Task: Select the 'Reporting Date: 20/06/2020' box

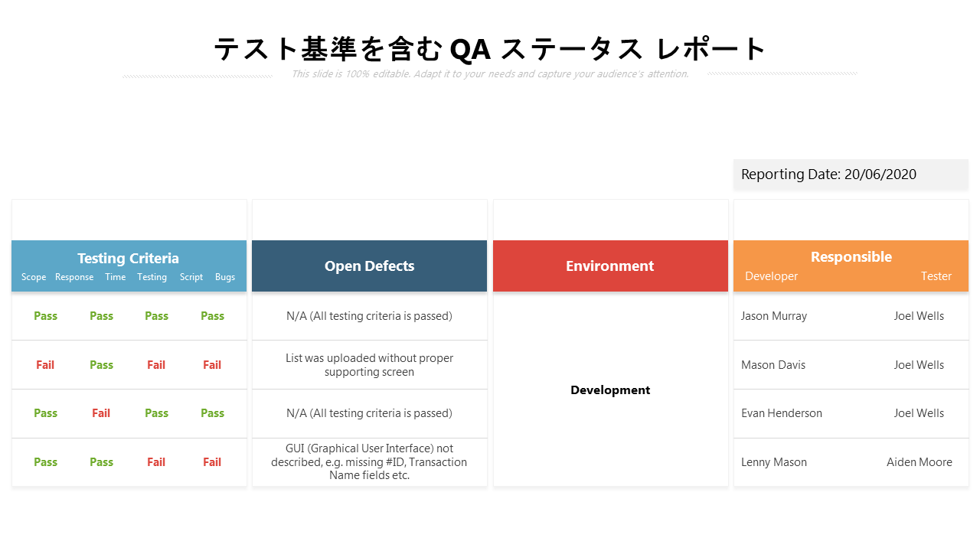Action: tap(851, 174)
